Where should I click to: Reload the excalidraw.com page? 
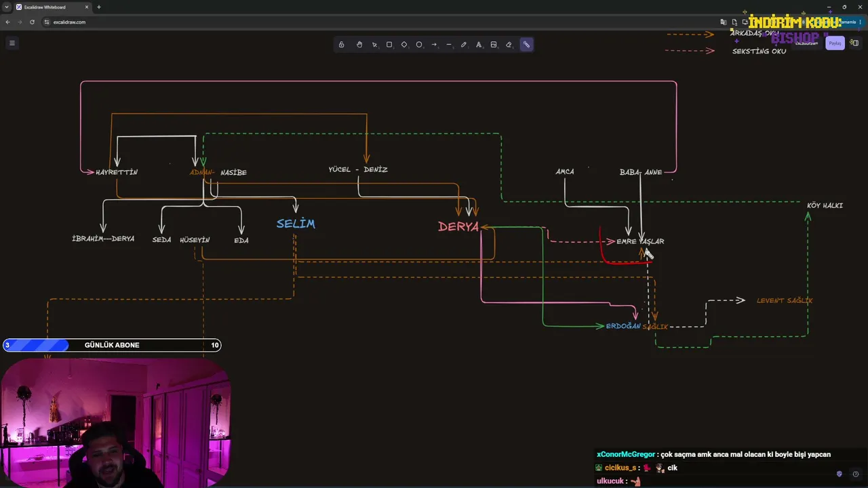pyautogui.click(x=32, y=22)
